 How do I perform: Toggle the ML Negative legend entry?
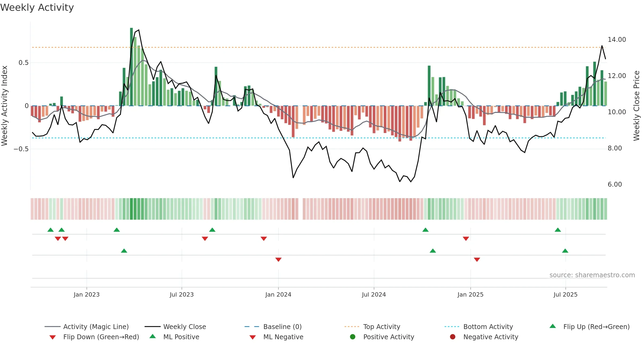(276, 337)
